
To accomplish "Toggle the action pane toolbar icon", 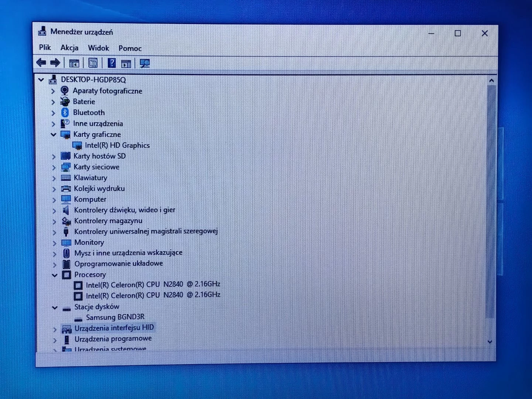I will click(x=126, y=64).
